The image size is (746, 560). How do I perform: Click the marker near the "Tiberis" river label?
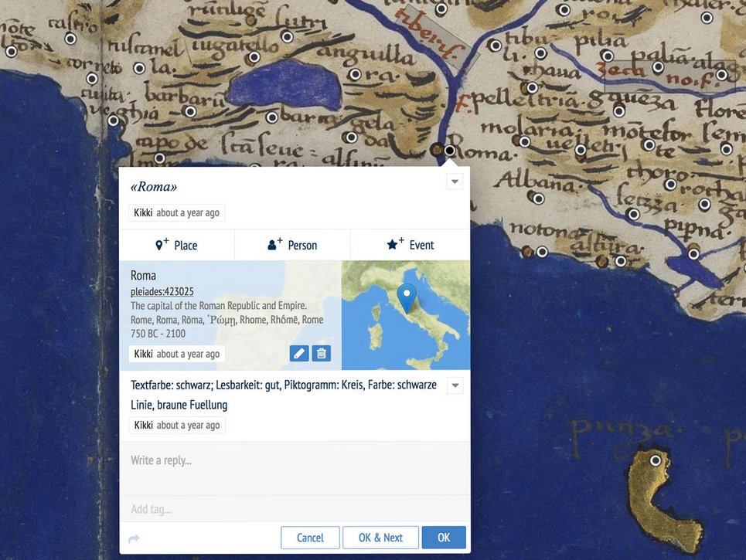[x=442, y=8]
